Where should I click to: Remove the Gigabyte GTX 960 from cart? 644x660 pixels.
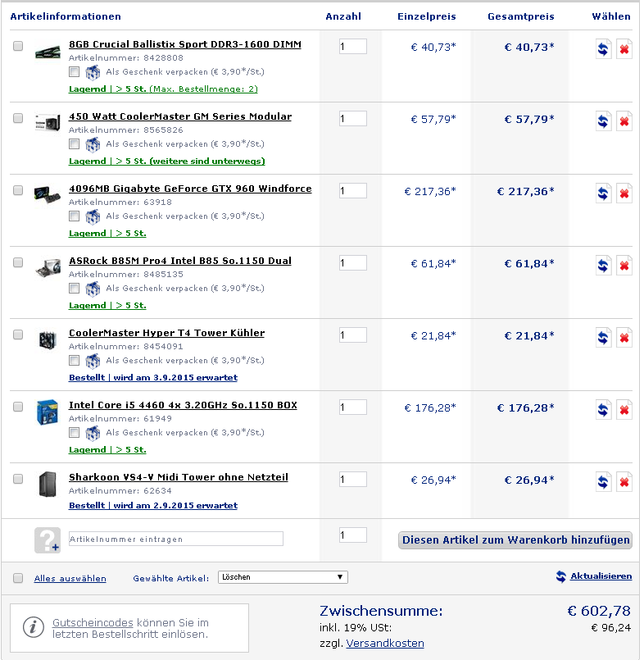[x=624, y=193]
